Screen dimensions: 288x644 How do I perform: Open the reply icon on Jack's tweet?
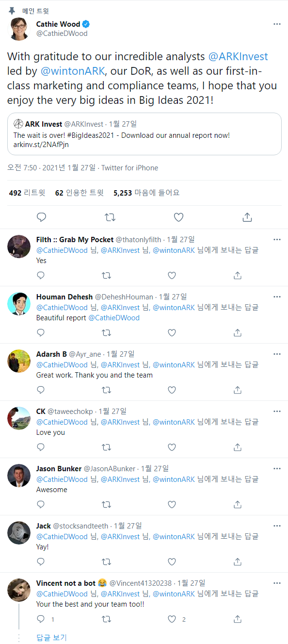(40, 561)
